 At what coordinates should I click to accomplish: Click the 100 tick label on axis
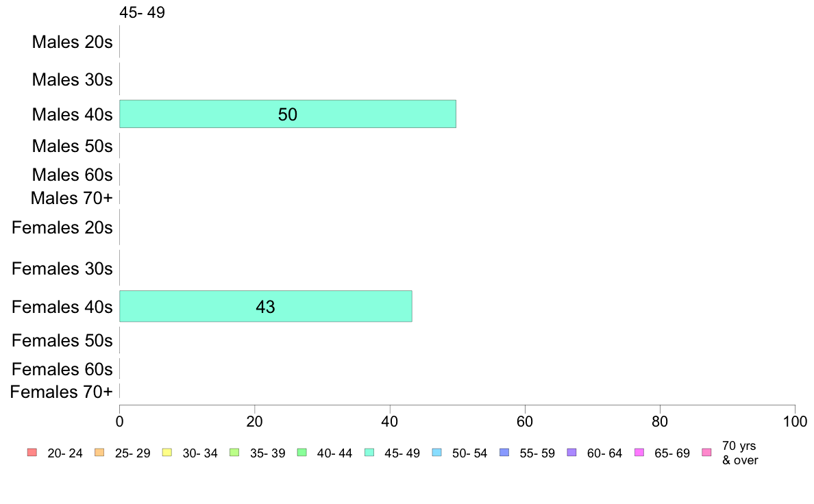click(x=795, y=421)
